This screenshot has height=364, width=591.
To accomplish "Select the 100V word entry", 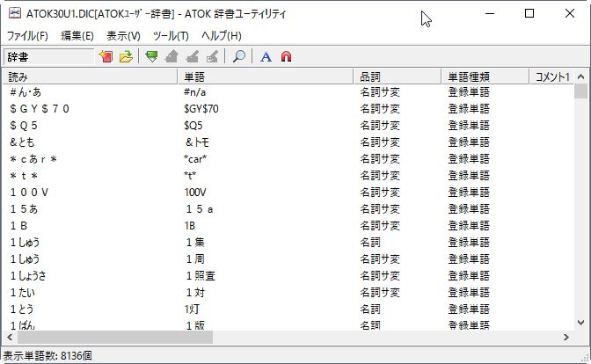I will (x=195, y=193).
